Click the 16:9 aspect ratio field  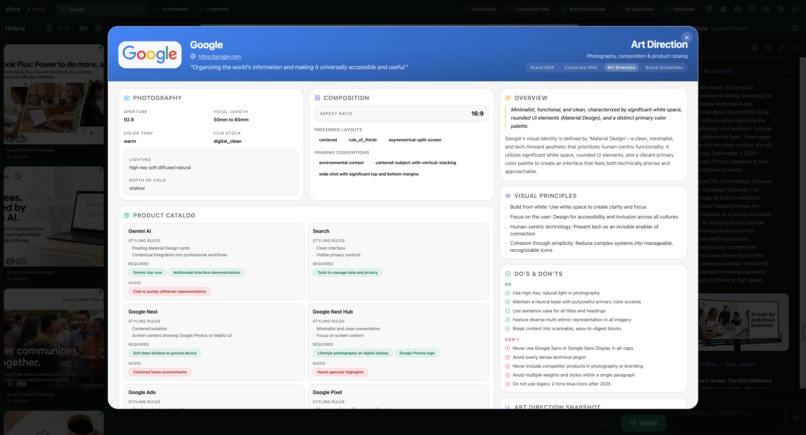point(401,114)
